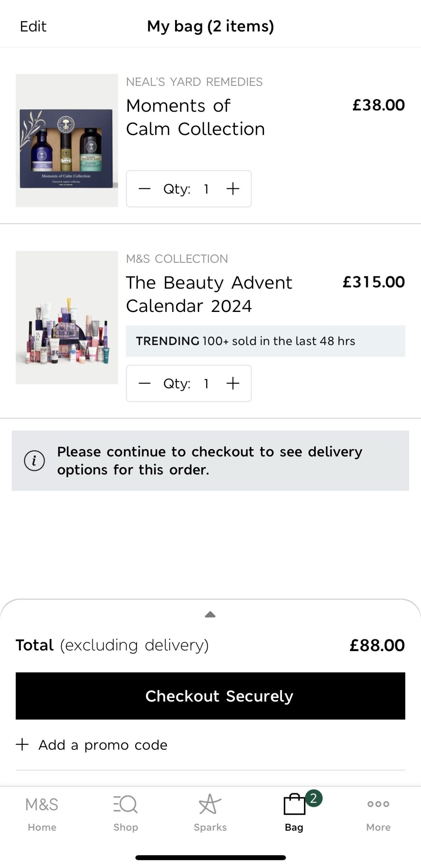Go to Sparks star tab
This screenshot has width=421, height=868.
tap(210, 812)
